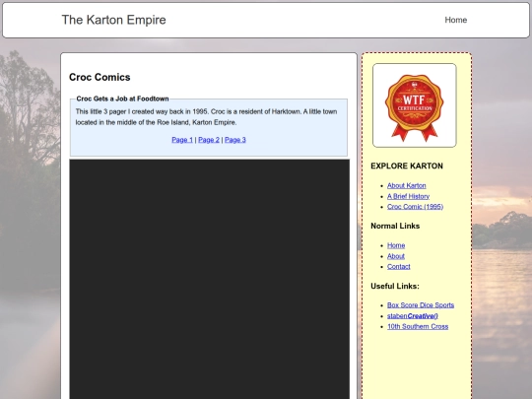Click About under Normal Links

tap(396, 256)
